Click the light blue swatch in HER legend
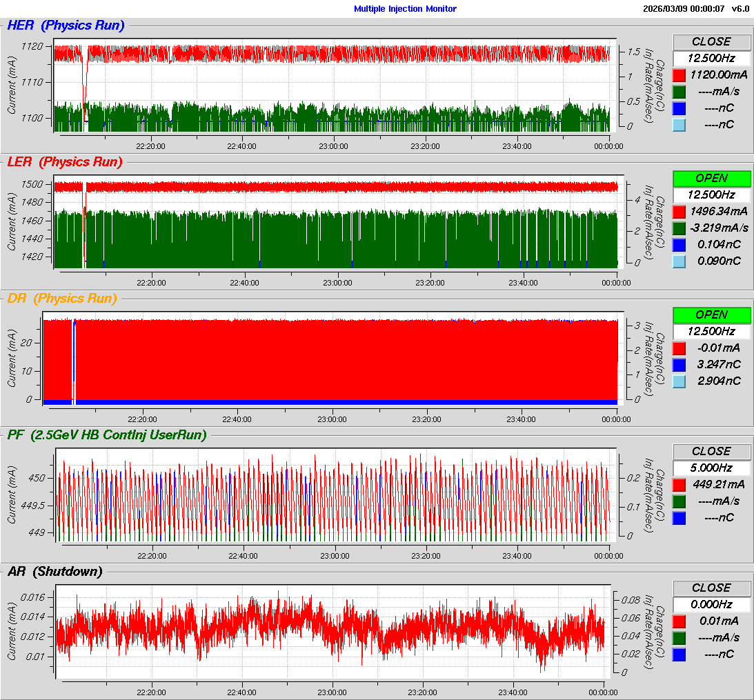This screenshot has width=754, height=700. click(679, 125)
